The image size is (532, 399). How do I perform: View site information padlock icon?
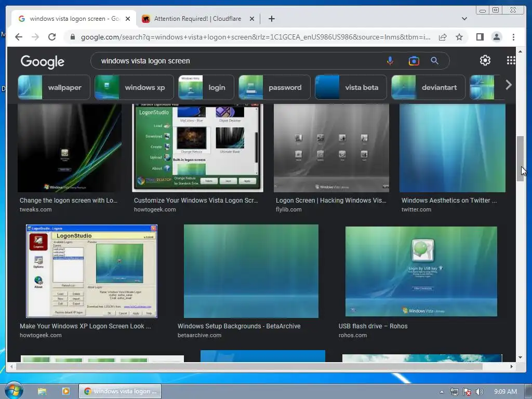(x=72, y=37)
